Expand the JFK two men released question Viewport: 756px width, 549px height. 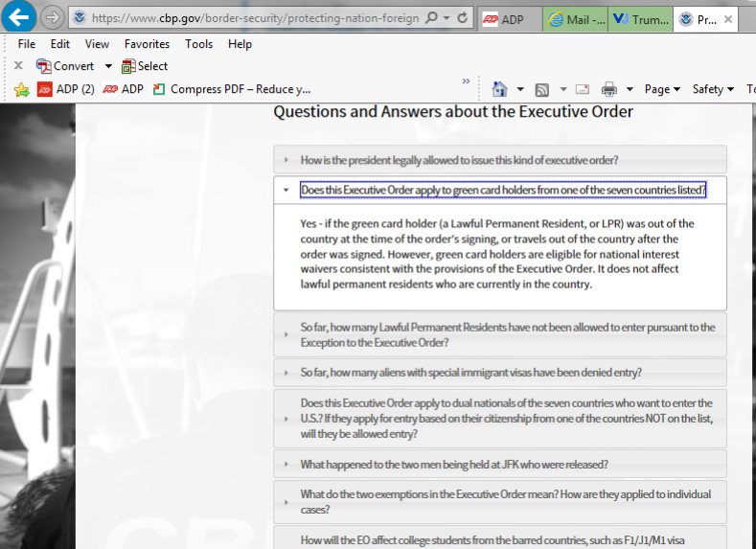(454, 465)
